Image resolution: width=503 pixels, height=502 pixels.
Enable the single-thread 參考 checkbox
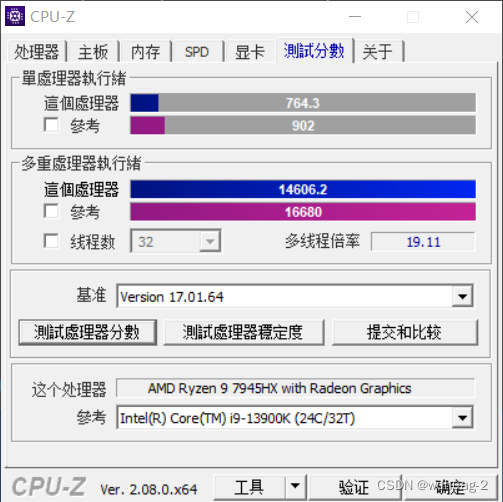coord(51,125)
